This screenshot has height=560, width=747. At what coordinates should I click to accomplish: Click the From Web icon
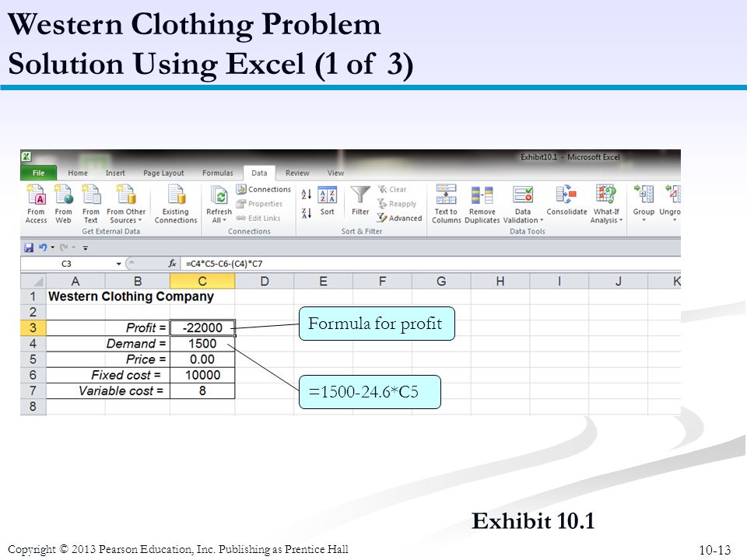tap(63, 194)
